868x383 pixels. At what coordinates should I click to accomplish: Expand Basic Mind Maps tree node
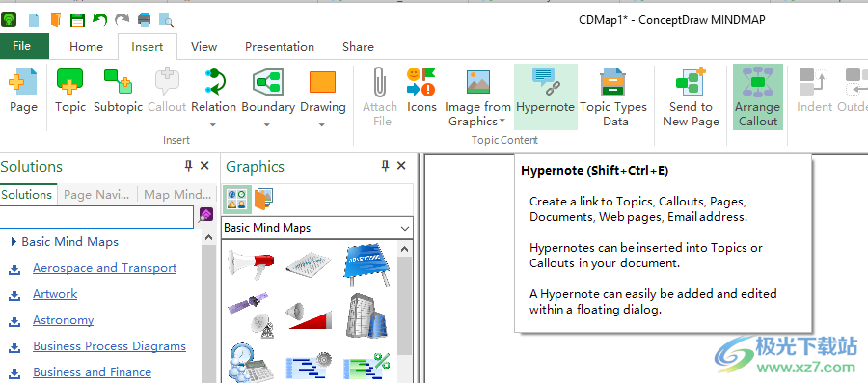14,242
